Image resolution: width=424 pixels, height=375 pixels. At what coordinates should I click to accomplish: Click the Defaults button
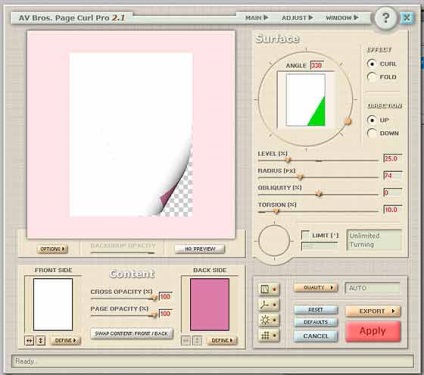pyautogui.click(x=316, y=322)
